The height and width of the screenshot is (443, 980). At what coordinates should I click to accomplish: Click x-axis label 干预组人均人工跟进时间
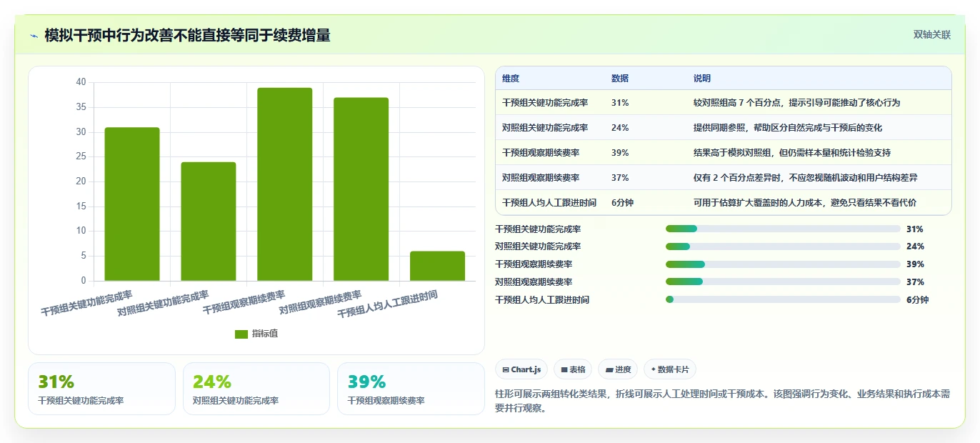click(x=387, y=304)
